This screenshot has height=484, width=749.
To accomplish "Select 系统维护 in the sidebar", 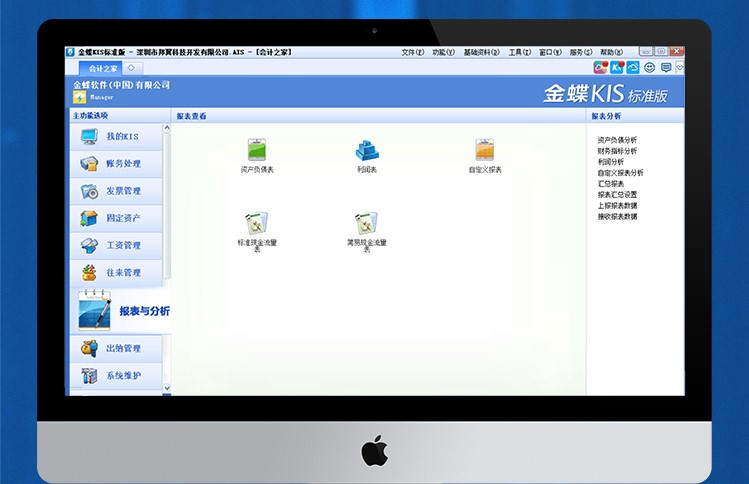I will (x=116, y=376).
